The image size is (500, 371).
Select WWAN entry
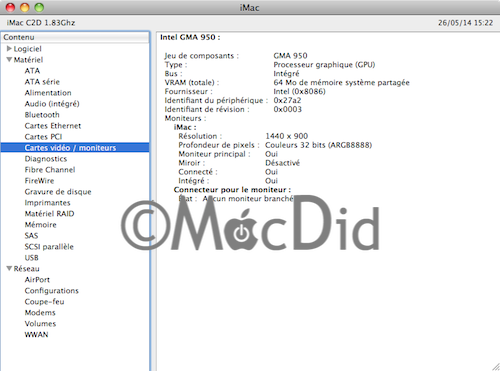[36, 335]
